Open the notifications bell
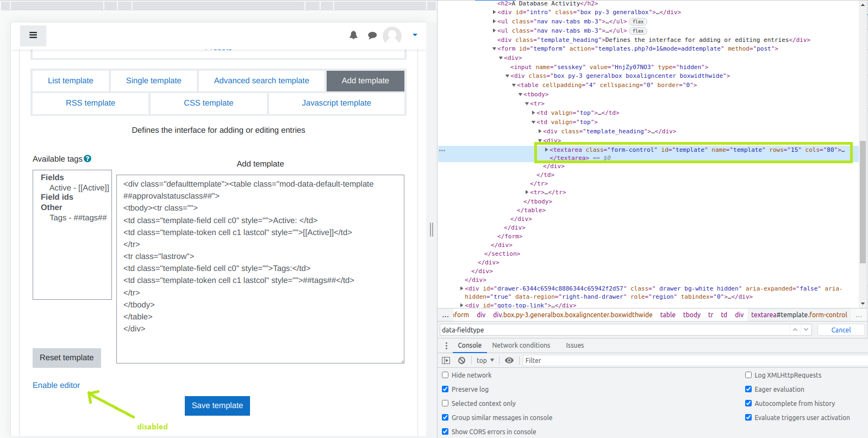Image resolution: width=868 pixels, height=438 pixels. (x=353, y=35)
